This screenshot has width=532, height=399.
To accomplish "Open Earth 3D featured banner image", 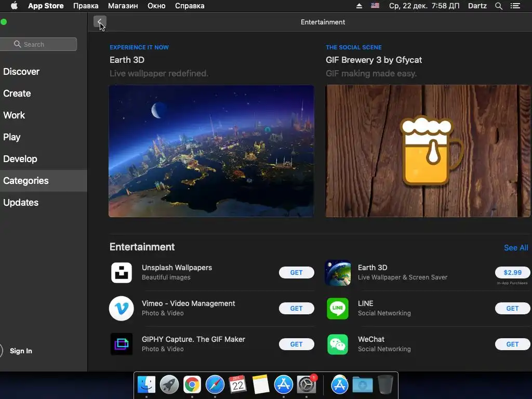I will coord(211,151).
